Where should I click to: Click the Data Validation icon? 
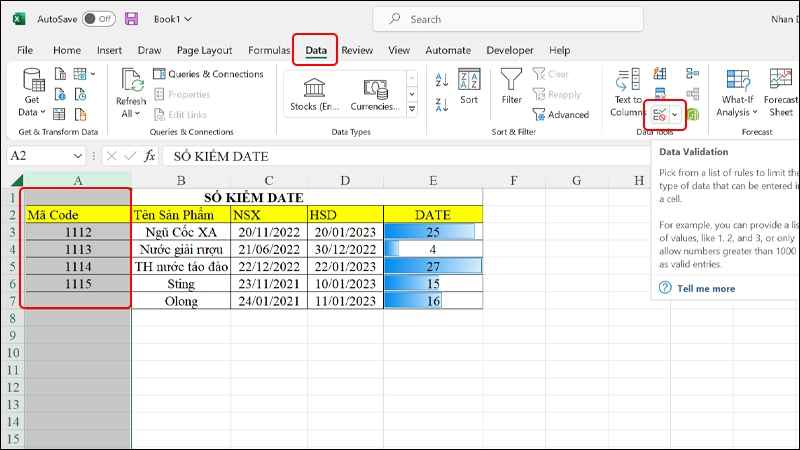click(x=660, y=115)
